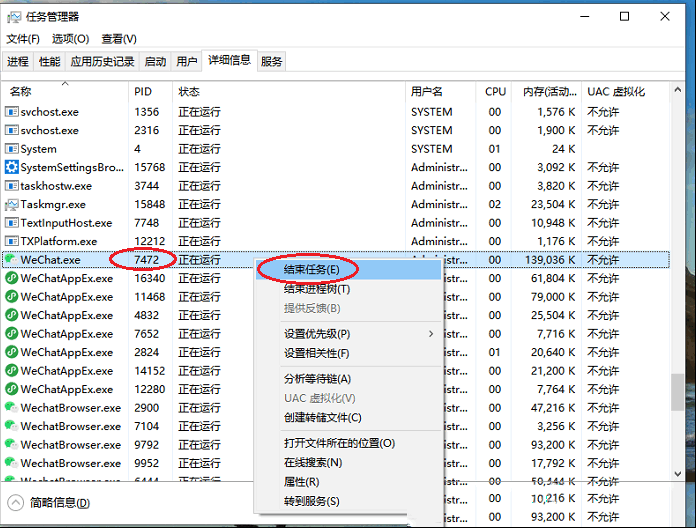Viewport: 696px width, 528px height.
Task: Click the Taskmgr.exe process icon
Action: [x=11, y=205]
